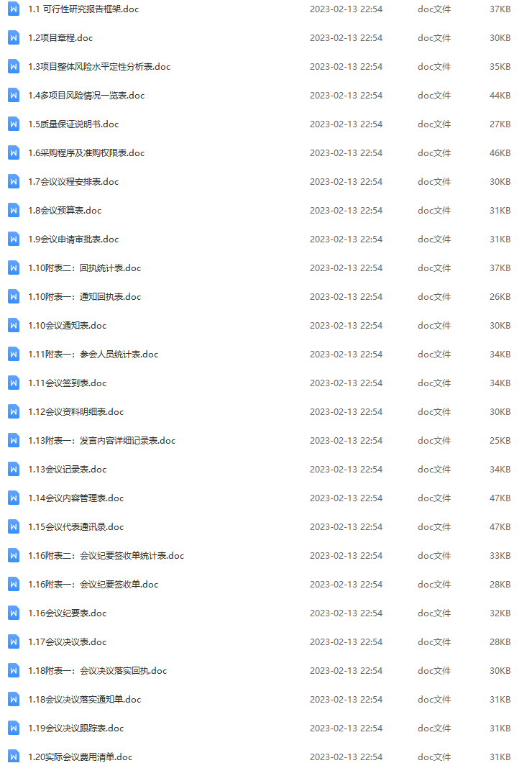This screenshot has height=763, width=532.
Task: Open 1.13附表一：发言内容详细记录表.doc
Action: click(101, 440)
